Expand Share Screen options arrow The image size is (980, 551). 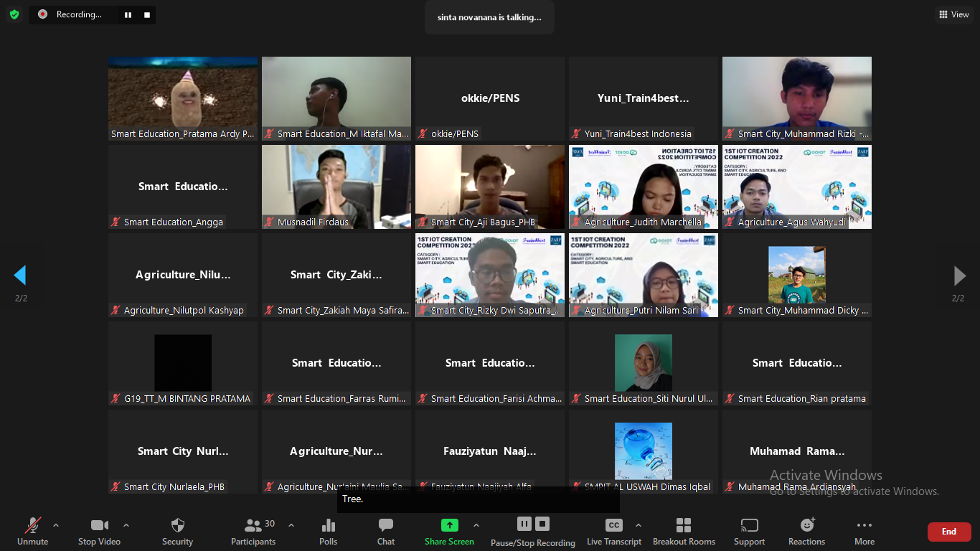pos(476,525)
